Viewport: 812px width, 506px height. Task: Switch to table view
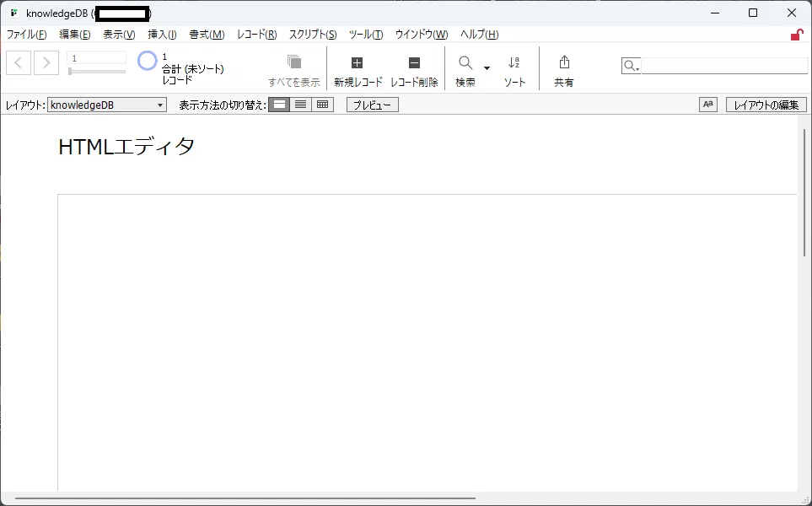coord(323,105)
